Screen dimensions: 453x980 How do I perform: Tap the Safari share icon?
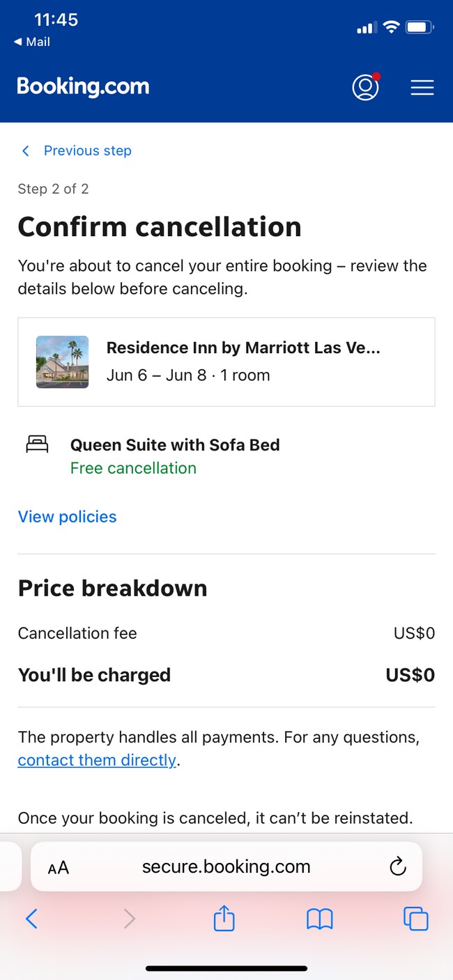tap(224, 919)
